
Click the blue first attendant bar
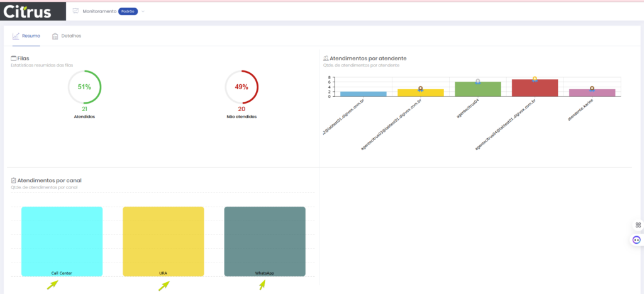tap(364, 94)
